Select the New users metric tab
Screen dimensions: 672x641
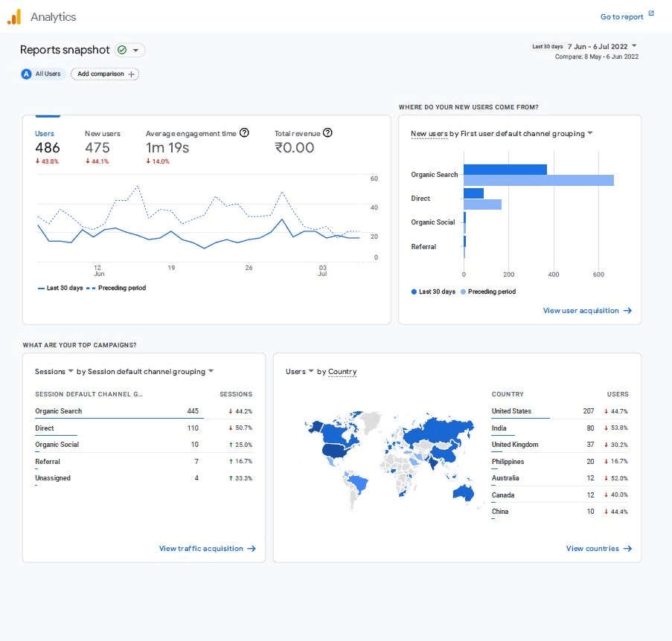point(103,141)
